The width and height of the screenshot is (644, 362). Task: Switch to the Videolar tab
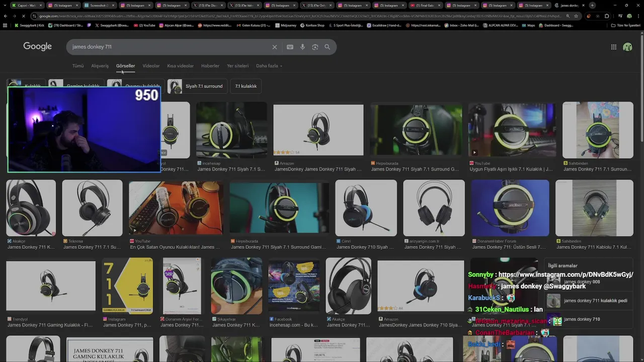click(151, 66)
